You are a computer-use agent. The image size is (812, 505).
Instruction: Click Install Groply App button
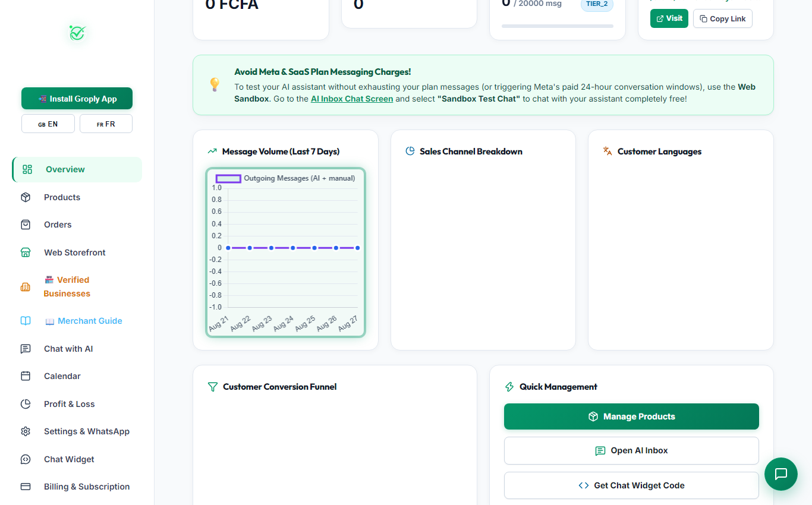point(77,99)
